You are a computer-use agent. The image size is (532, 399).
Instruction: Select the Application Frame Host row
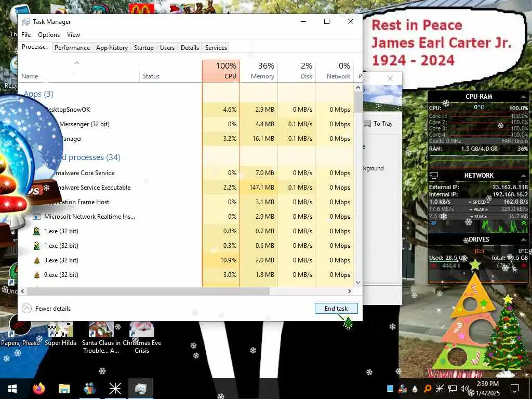(x=185, y=202)
